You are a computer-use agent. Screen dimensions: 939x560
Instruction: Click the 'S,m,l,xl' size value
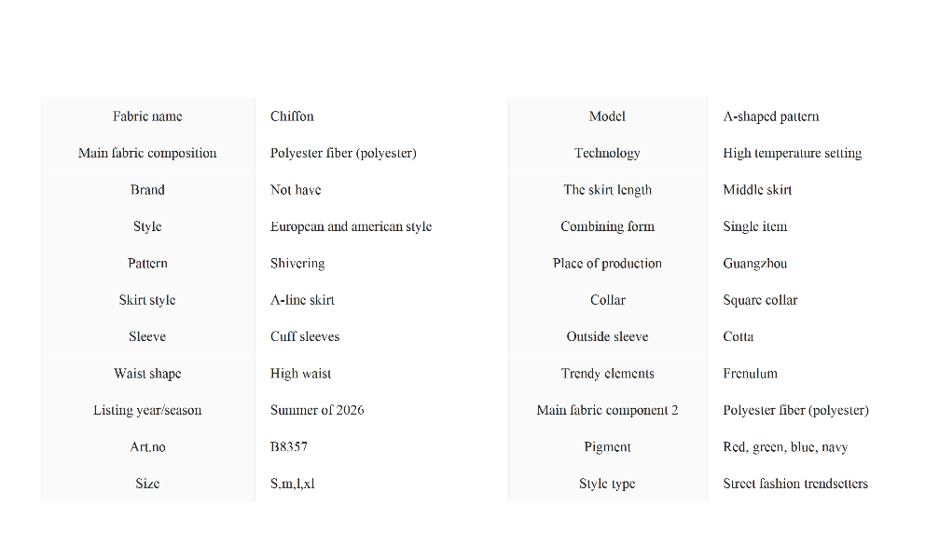293,484
